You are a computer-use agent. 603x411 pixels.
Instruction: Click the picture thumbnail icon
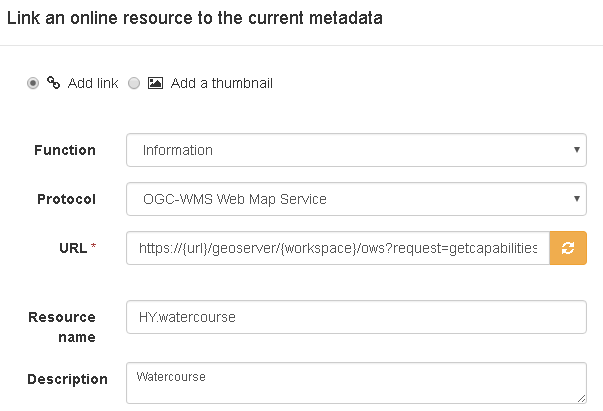155,83
